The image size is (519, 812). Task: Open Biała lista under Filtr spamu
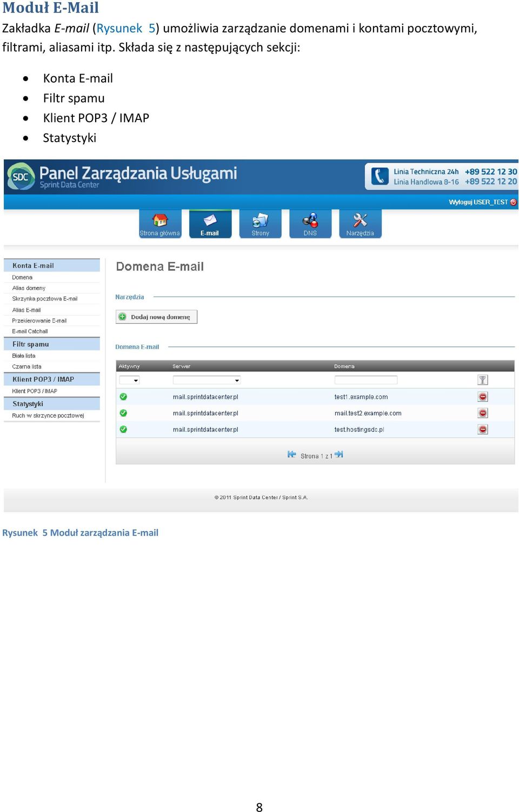click(24, 355)
